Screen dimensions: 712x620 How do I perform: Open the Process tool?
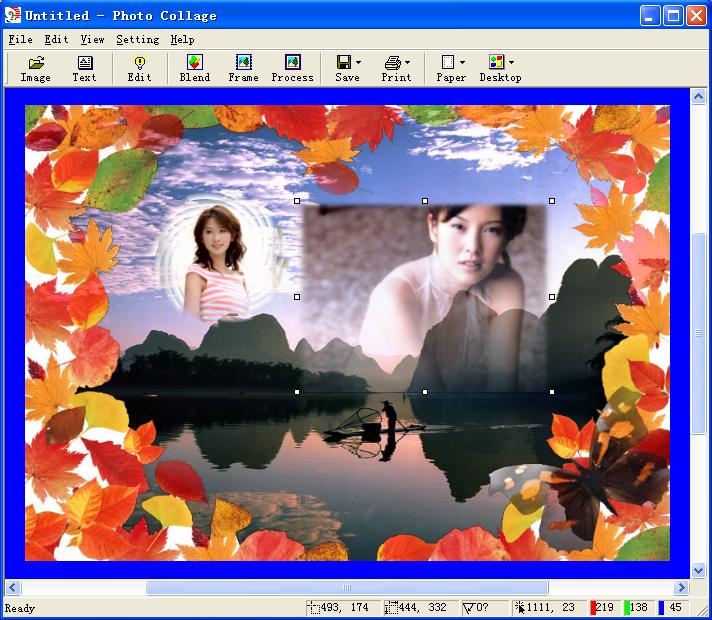pyautogui.click(x=292, y=69)
